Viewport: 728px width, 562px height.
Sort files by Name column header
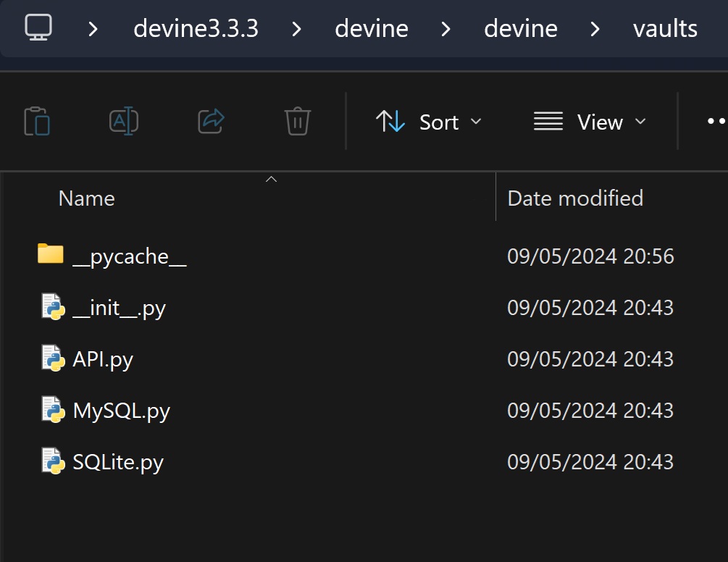click(x=87, y=198)
